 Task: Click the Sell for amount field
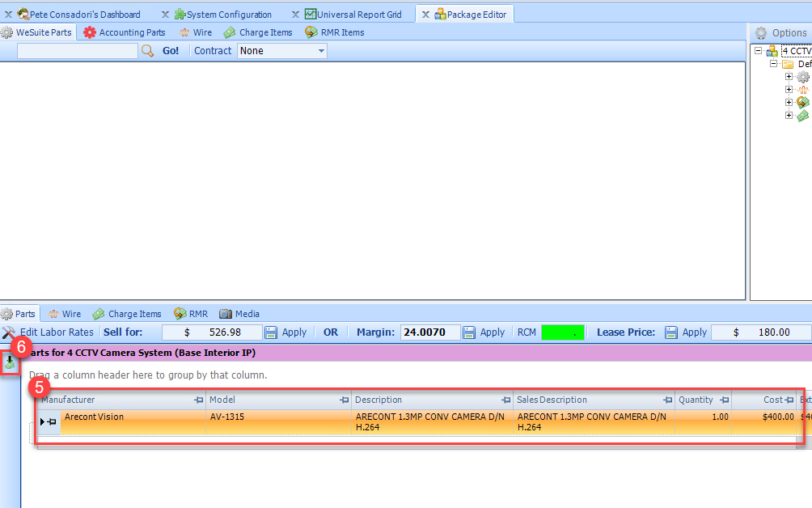click(x=212, y=332)
